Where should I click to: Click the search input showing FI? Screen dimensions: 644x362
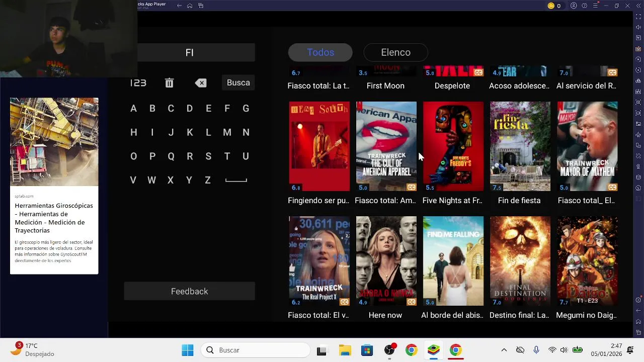tap(189, 52)
